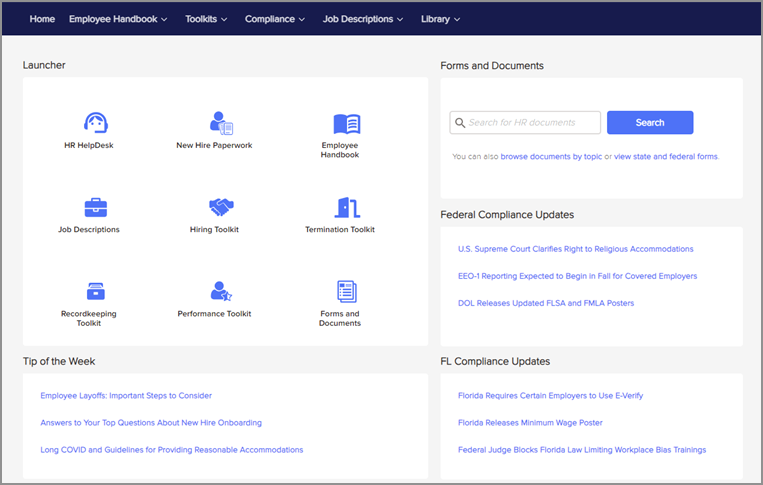Go to the Home menu item
The image size is (763, 485).
click(x=42, y=19)
